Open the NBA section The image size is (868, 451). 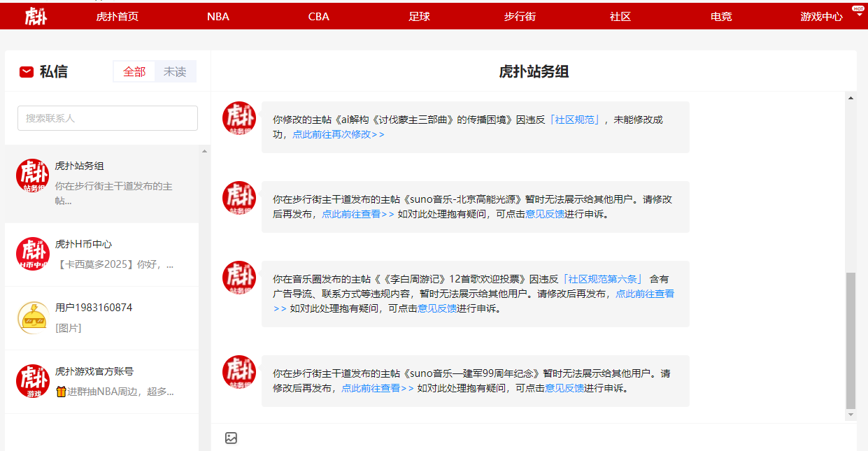[218, 17]
